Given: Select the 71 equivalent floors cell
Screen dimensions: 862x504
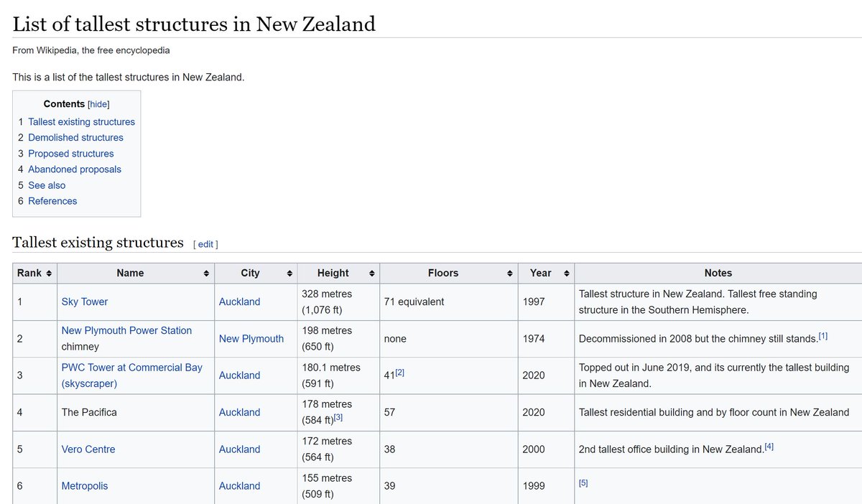Looking at the screenshot, I should tap(449, 302).
